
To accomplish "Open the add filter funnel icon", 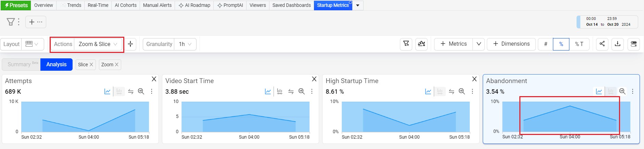I will [x=406, y=44].
